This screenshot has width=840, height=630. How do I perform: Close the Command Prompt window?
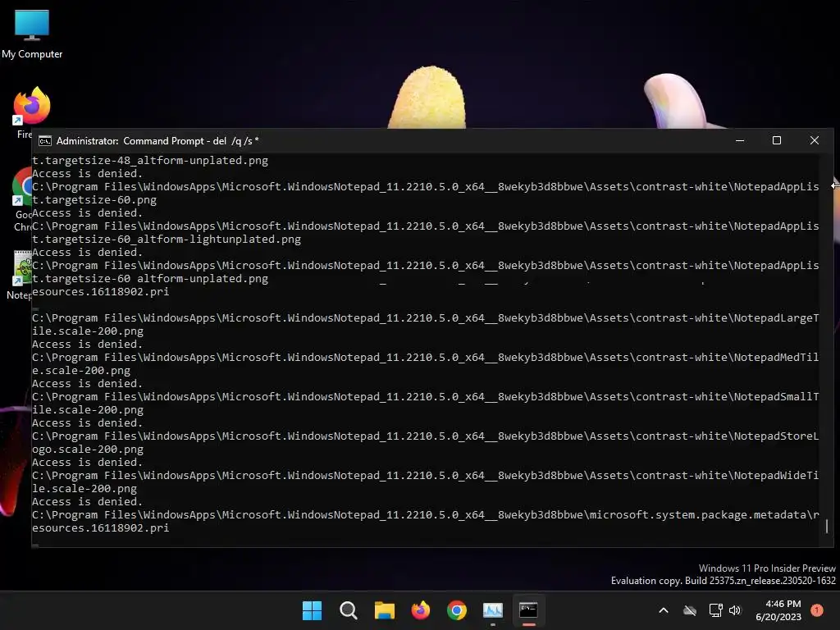[x=815, y=140]
